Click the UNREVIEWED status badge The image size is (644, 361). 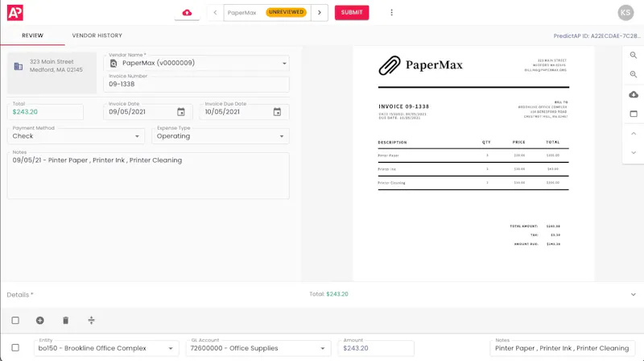[x=286, y=12]
